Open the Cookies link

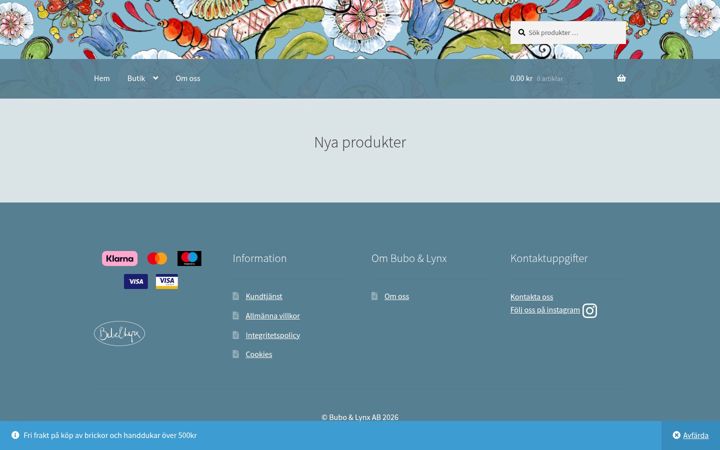point(259,354)
